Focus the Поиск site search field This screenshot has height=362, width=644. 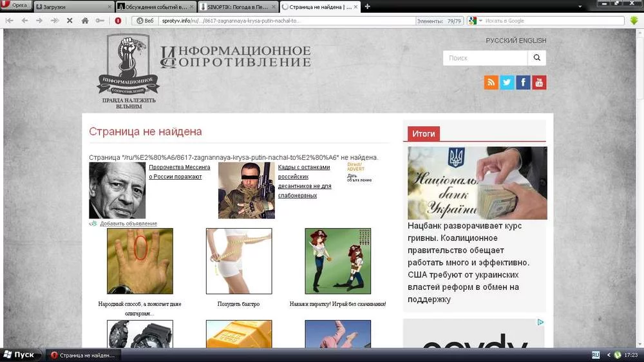pos(485,58)
